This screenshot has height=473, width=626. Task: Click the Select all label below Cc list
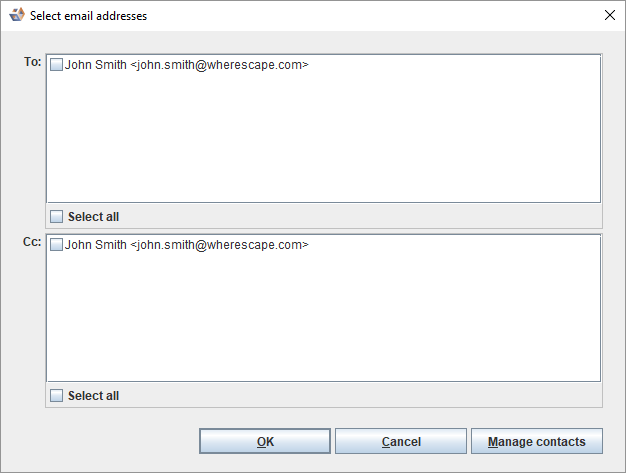(x=93, y=396)
